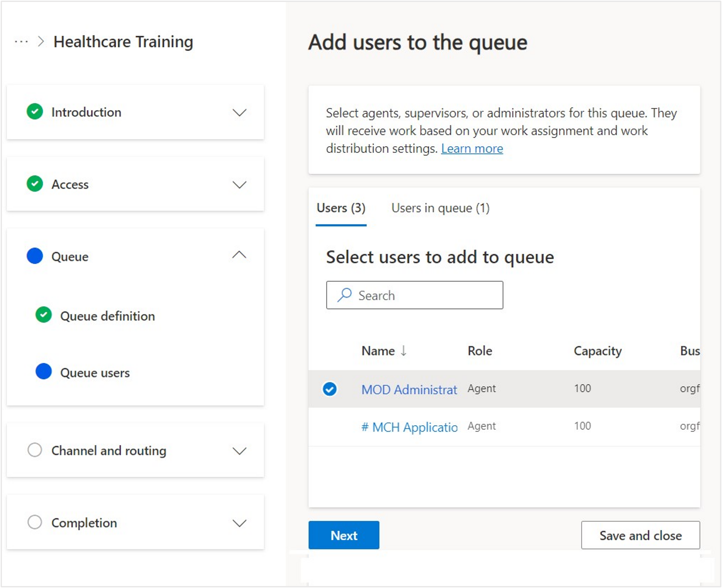This screenshot has height=588, width=722.
Task: Click the Next button
Action: 344,535
